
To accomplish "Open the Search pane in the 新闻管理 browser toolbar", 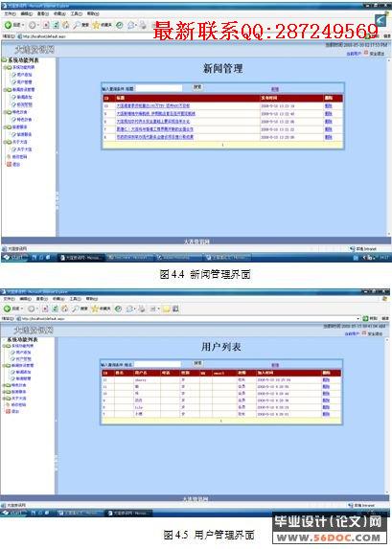I will point(81,25).
